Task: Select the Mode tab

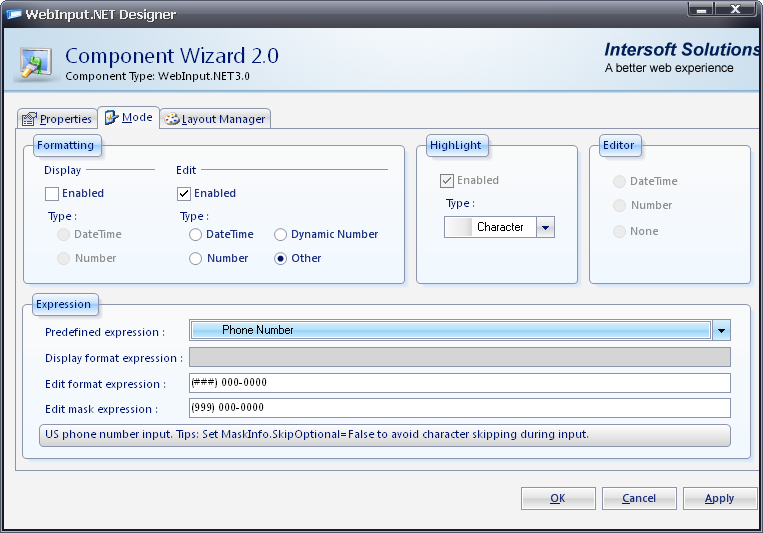Action: [x=128, y=118]
